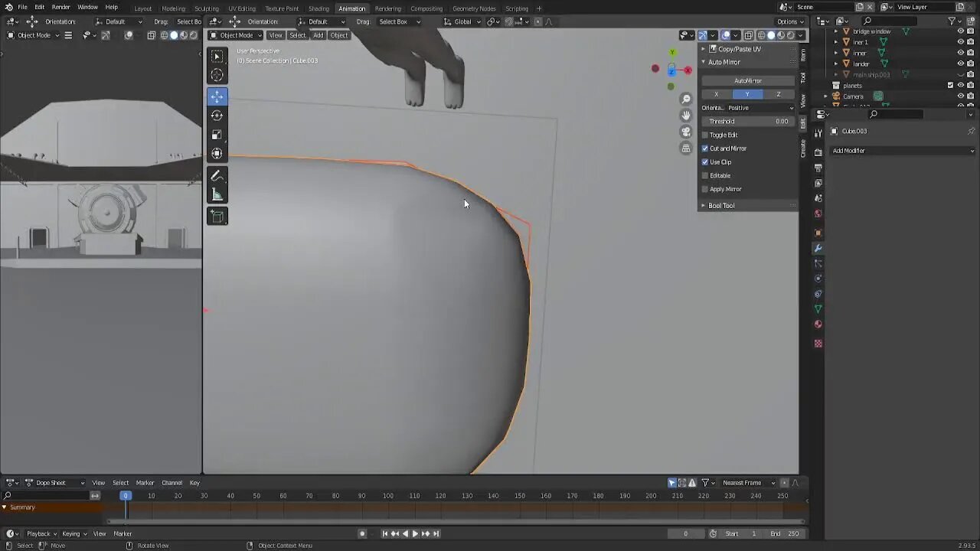Open Item tab in sidebar
The image size is (980, 551).
click(803, 55)
